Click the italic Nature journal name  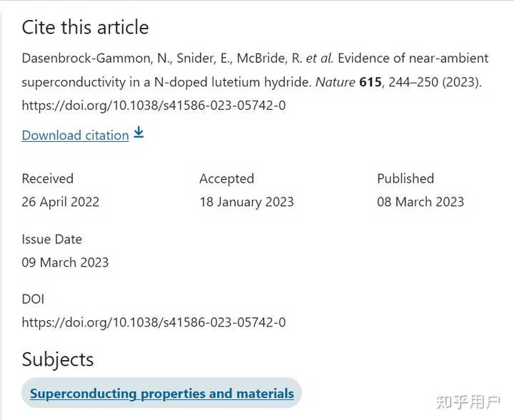(x=335, y=82)
